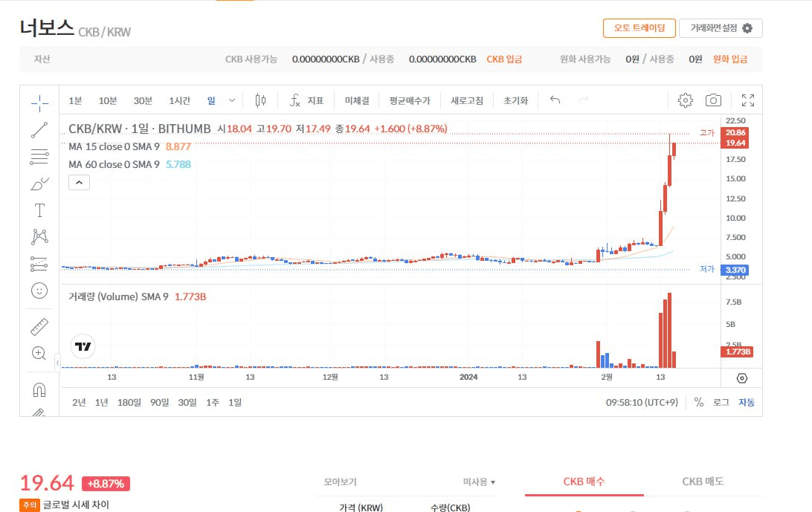Open chart settings gear icon
The image size is (812, 512).
685,100
